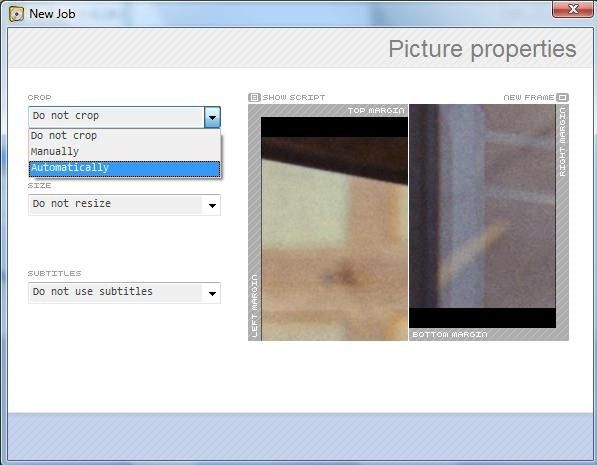Choose Manually from the crop list
The width and height of the screenshot is (597, 465).
(x=125, y=152)
